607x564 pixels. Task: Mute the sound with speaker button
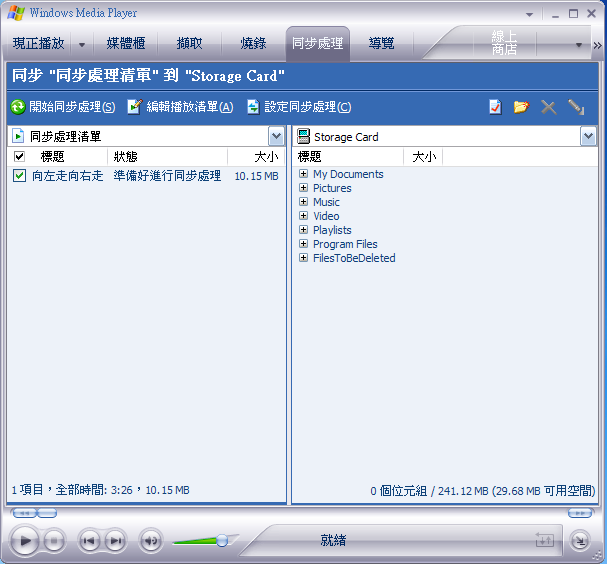pyautogui.click(x=151, y=540)
